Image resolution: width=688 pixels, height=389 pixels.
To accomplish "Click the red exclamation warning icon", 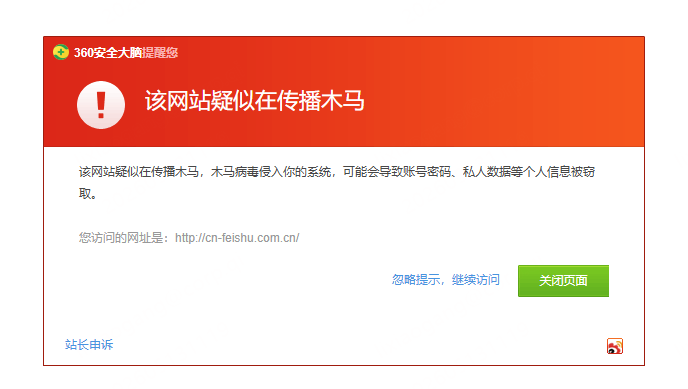I will [101, 105].
